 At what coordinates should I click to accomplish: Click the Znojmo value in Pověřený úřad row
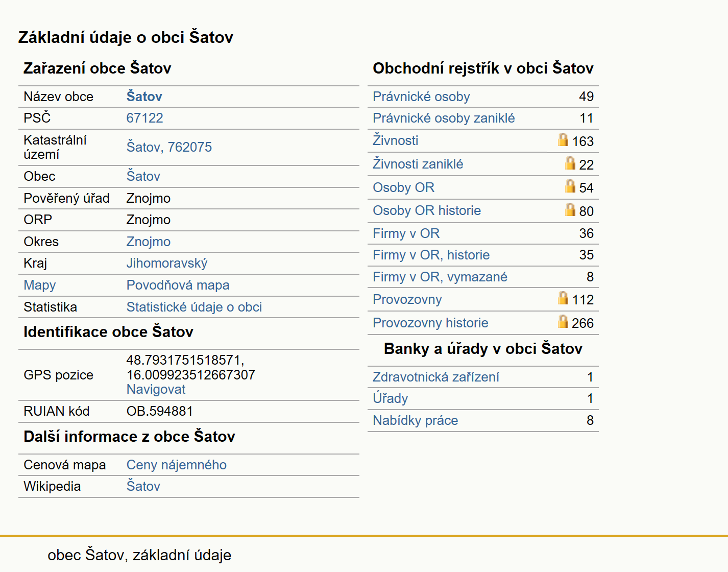pyautogui.click(x=148, y=198)
